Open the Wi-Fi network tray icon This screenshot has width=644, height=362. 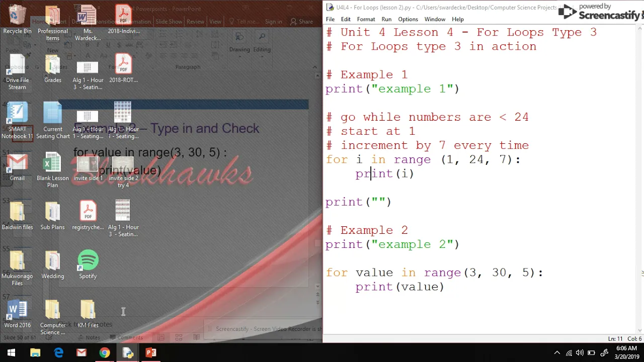[x=569, y=353]
